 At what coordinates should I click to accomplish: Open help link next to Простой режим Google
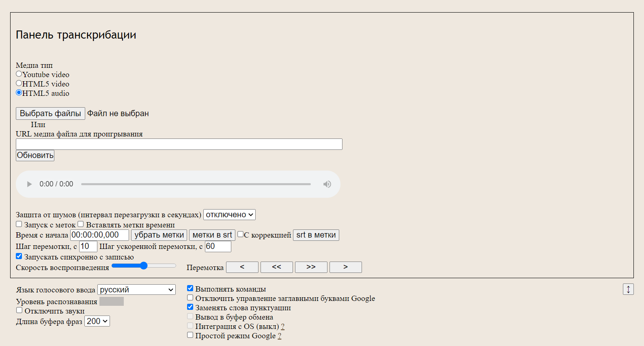[x=279, y=336]
